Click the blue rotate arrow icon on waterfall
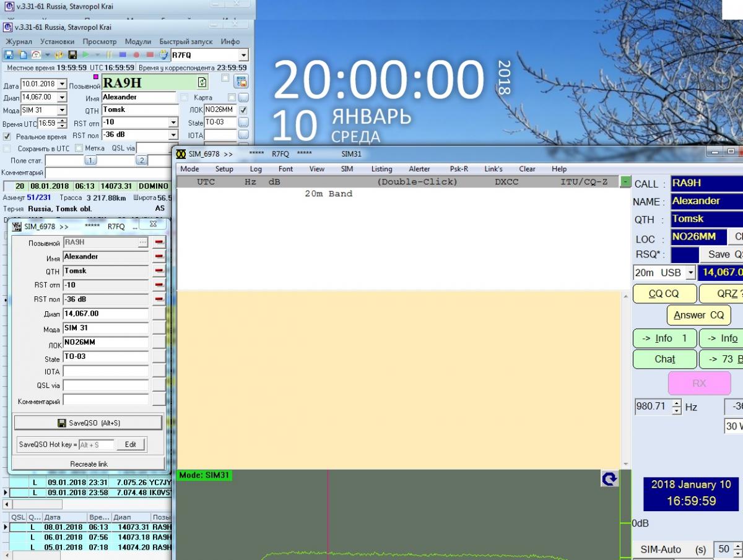This screenshot has width=743, height=560. 609,478
